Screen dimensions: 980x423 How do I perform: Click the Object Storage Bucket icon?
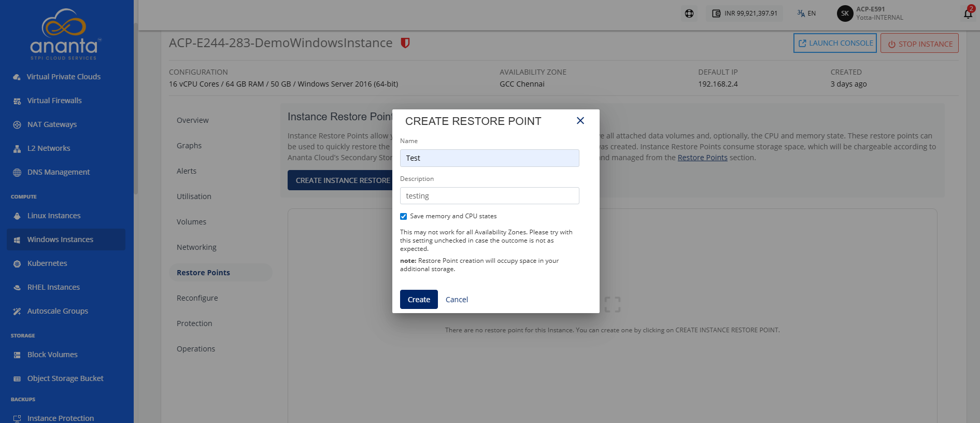tap(17, 378)
